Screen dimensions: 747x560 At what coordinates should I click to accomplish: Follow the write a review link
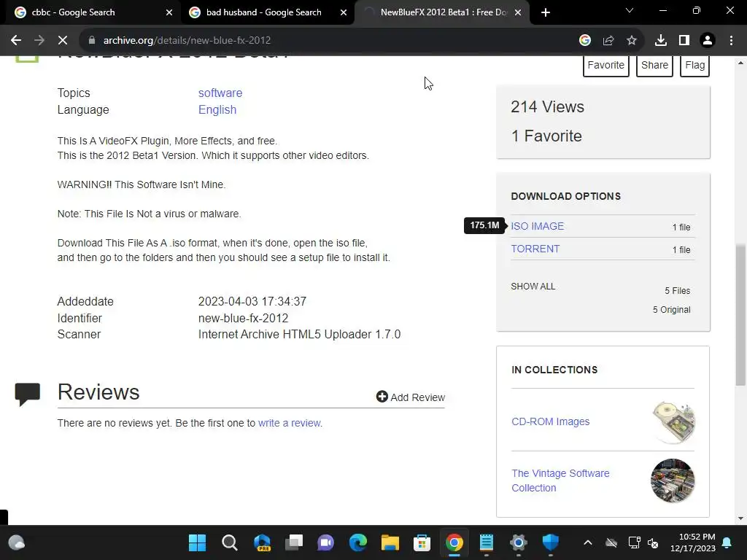(x=289, y=423)
